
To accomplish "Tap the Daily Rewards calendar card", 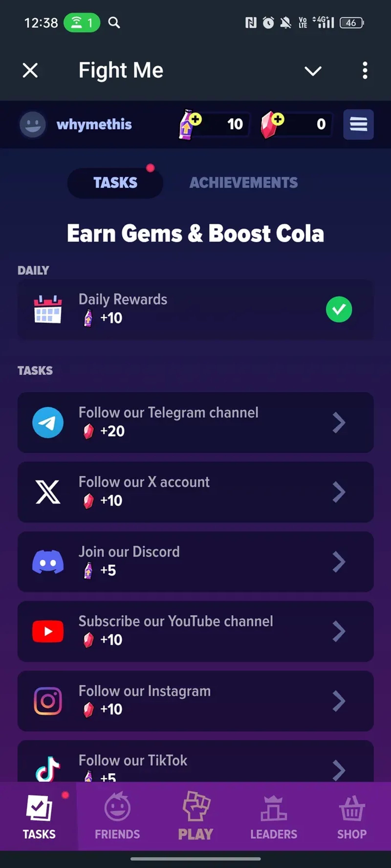I will (x=196, y=309).
